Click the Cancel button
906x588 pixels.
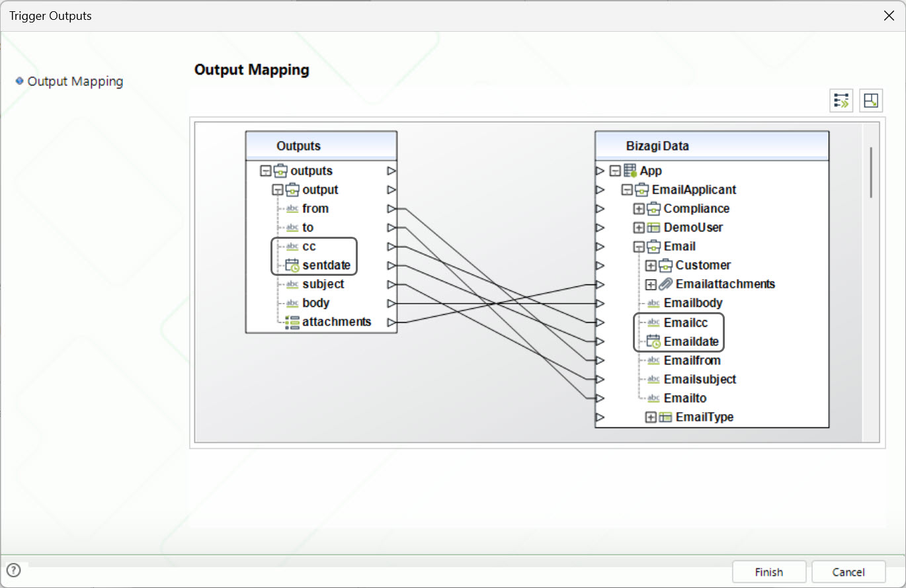[848, 572]
